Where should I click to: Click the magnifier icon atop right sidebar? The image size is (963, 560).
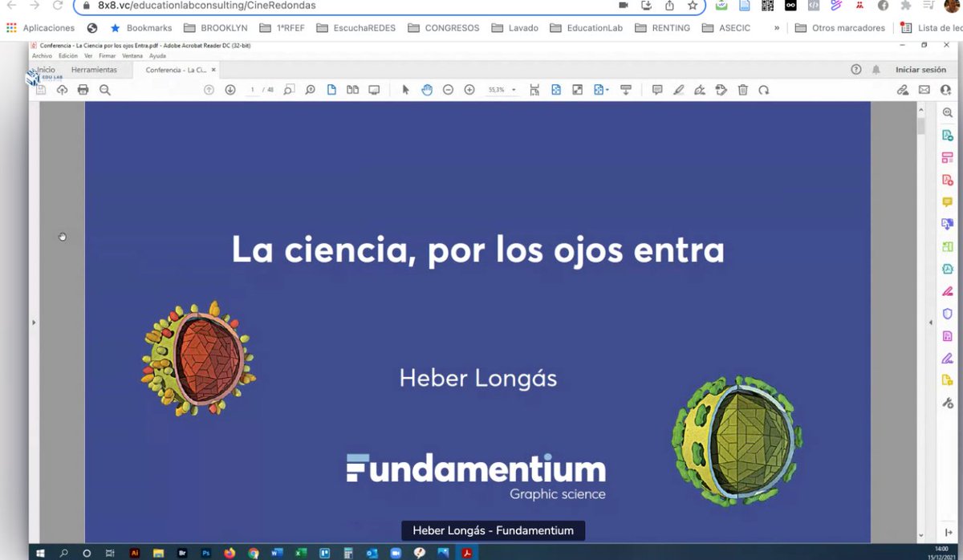948,113
